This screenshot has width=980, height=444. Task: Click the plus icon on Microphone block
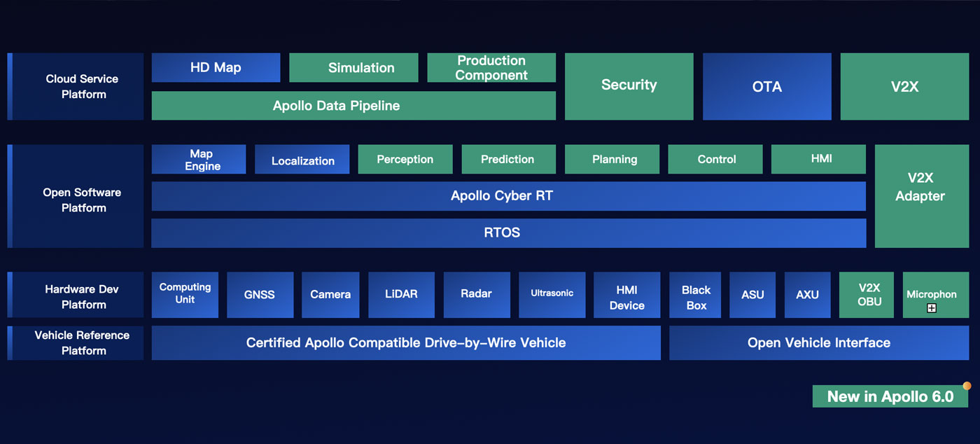click(932, 308)
